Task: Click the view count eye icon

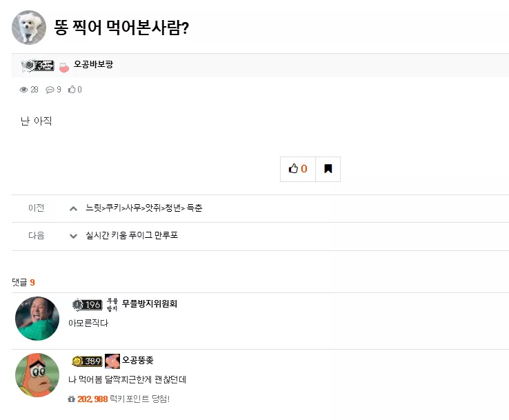Action: [x=23, y=90]
